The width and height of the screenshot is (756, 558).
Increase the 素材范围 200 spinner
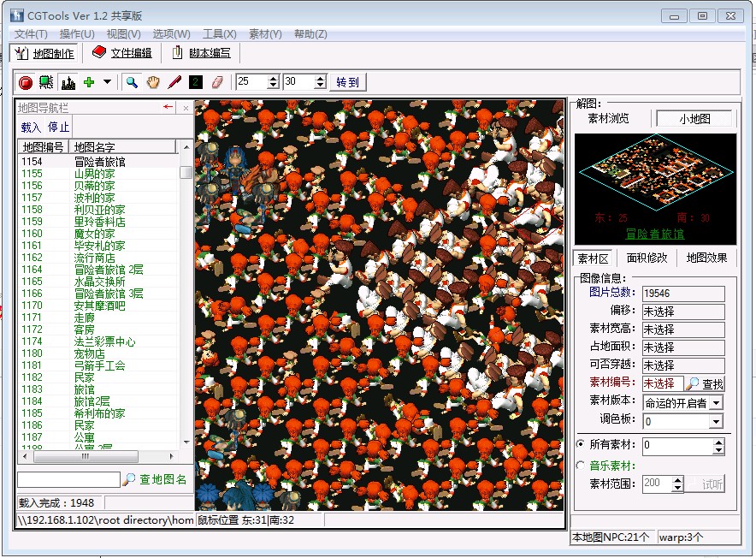coord(677,480)
